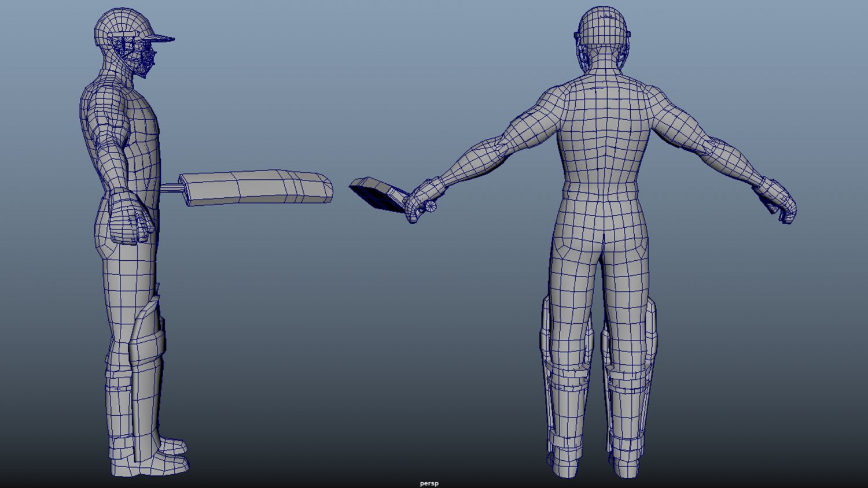
Task: Select the back-view model's right leg pad
Action: pos(631,376)
